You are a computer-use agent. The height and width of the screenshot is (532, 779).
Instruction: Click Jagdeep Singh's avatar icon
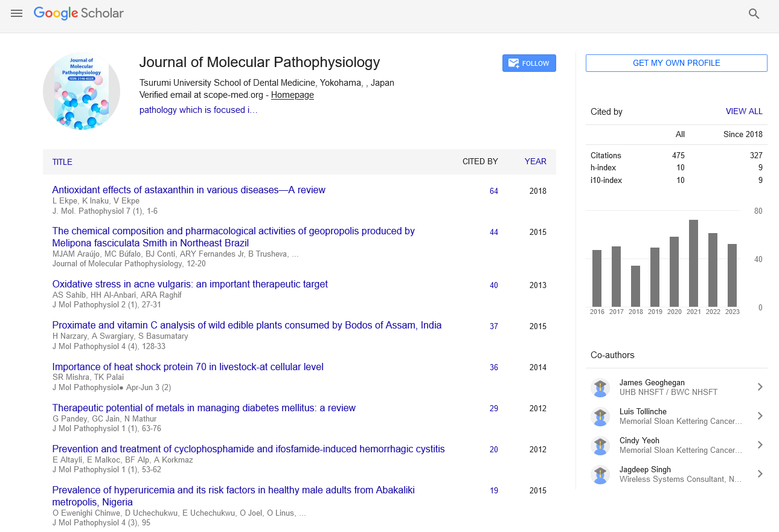tap(600, 475)
